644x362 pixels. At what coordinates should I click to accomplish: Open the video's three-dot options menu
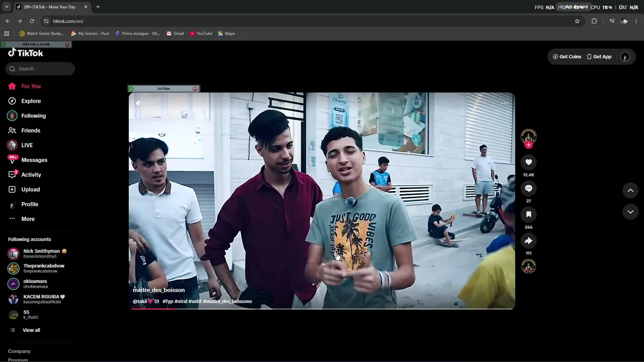(504, 103)
